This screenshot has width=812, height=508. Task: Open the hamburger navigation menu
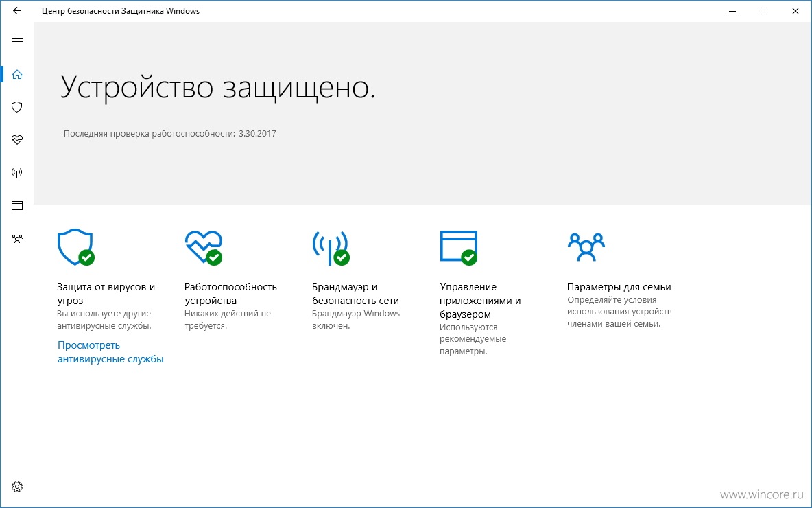tap(17, 39)
